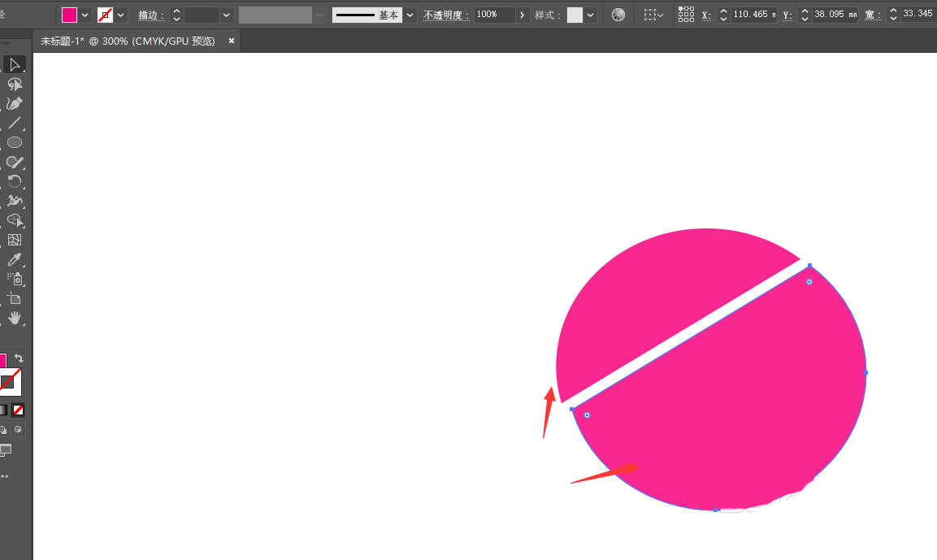Pick the Ellipse tool

point(15,142)
